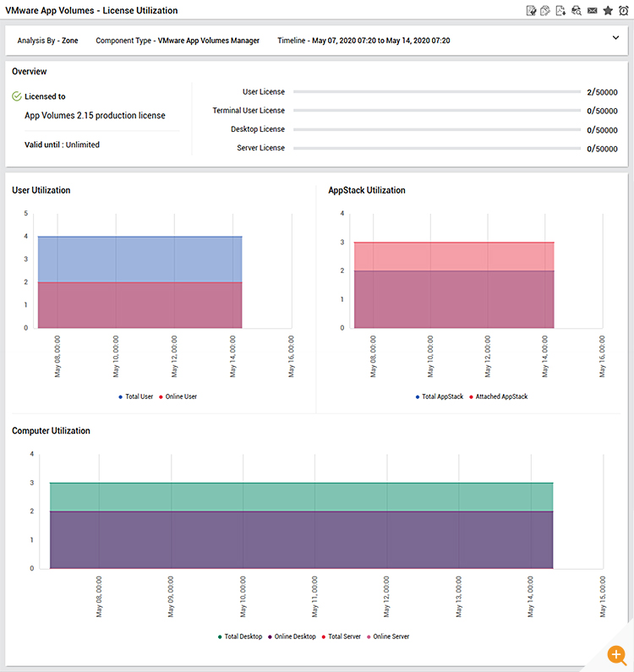Image resolution: width=634 pixels, height=672 pixels.
Task: Click the Analysis By - Zone criterion
Action: click(x=47, y=41)
